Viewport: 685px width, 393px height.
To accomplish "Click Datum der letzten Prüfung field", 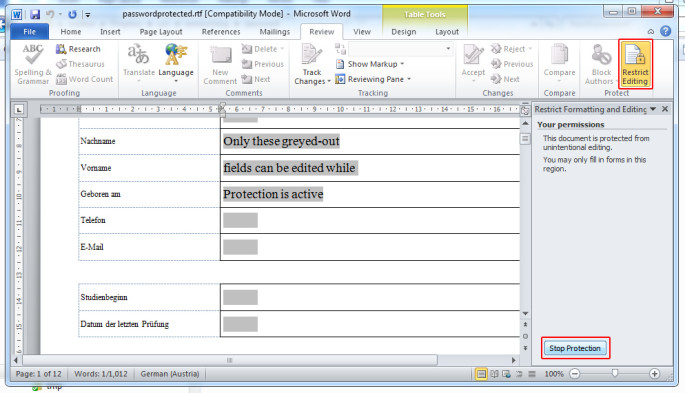I will (x=240, y=324).
